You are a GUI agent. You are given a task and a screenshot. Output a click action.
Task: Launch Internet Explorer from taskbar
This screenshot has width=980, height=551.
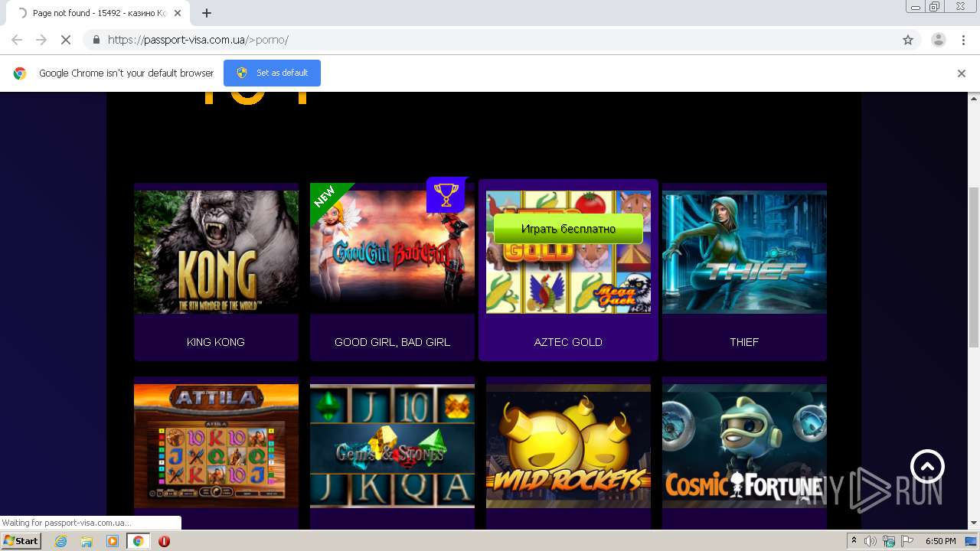pos(60,541)
